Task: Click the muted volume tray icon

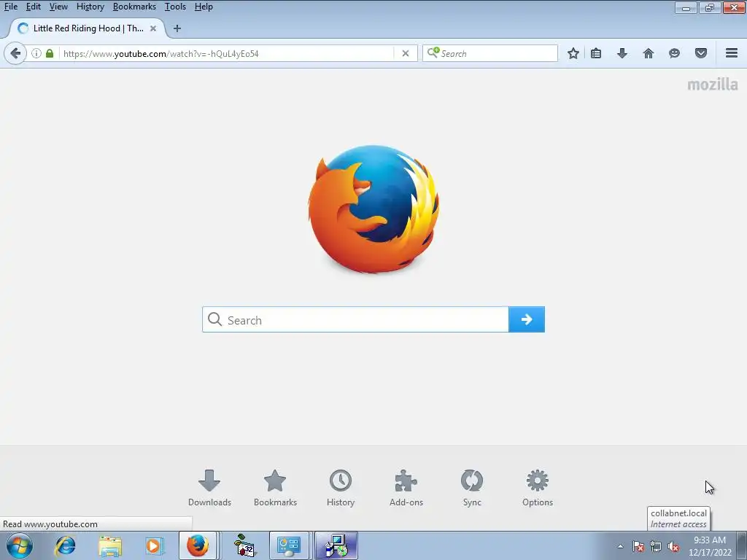Action: click(673, 546)
